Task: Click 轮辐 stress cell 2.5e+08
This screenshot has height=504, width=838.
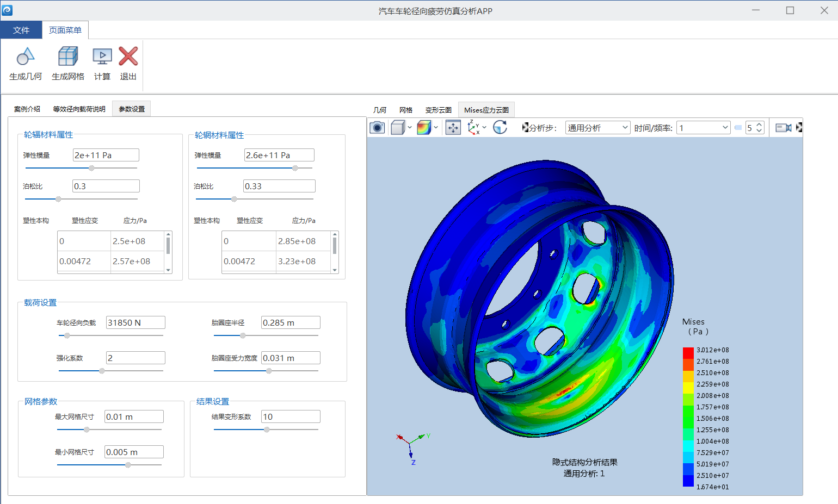Action: point(137,241)
